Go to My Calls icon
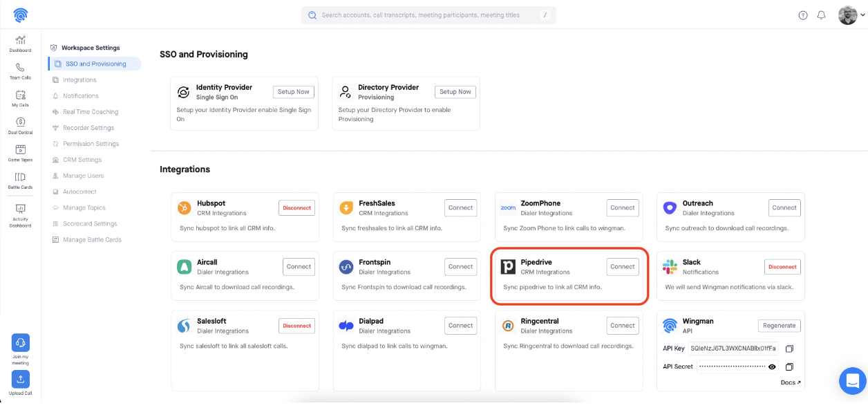Screen dimensions: 868x408 point(20,95)
